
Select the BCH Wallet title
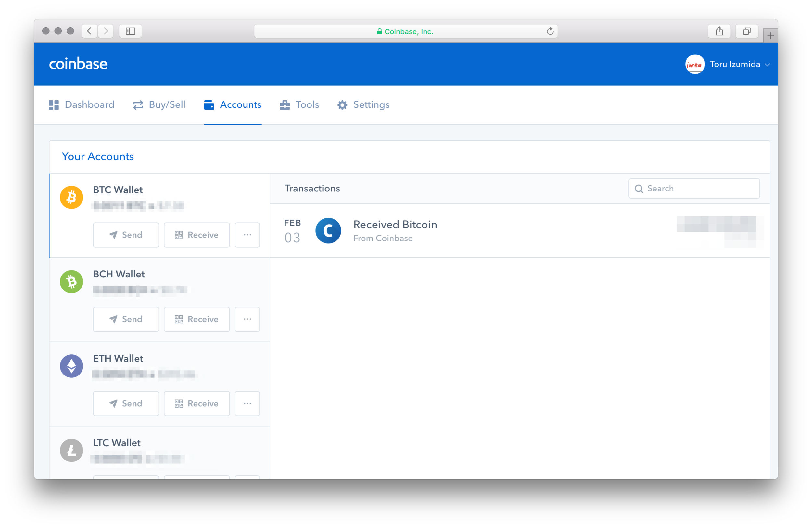pos(119,274)
